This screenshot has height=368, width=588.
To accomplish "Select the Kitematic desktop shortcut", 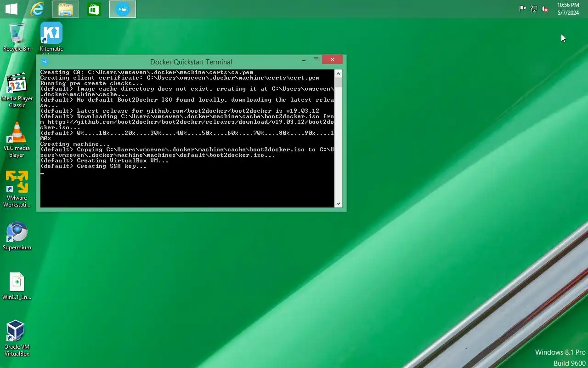I will pos(51,38).
